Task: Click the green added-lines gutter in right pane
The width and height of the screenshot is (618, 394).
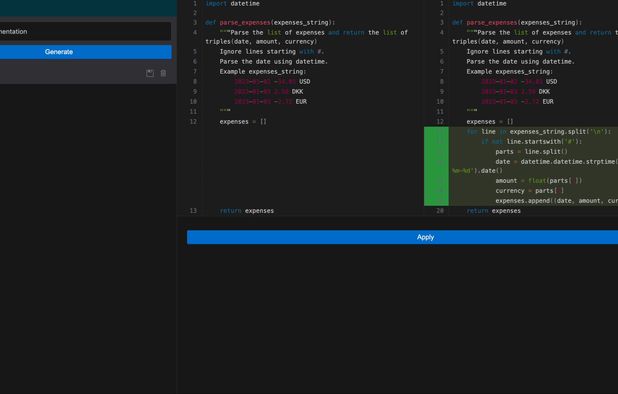Action: click(x=436, y=166)
